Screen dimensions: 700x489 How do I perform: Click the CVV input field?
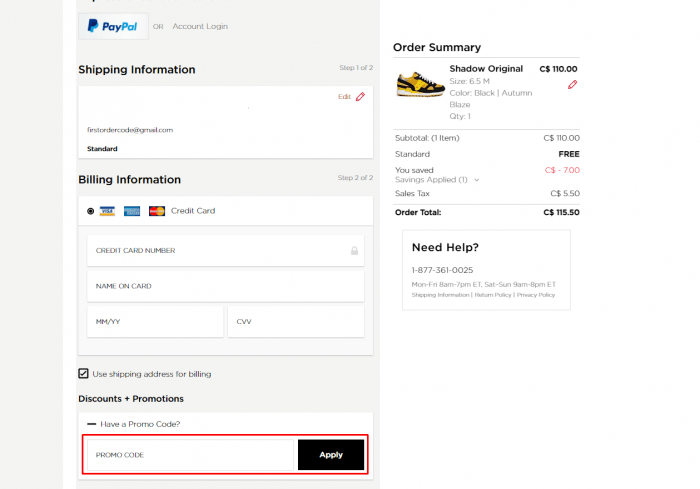pyautogui.click(x=296, y=322)
